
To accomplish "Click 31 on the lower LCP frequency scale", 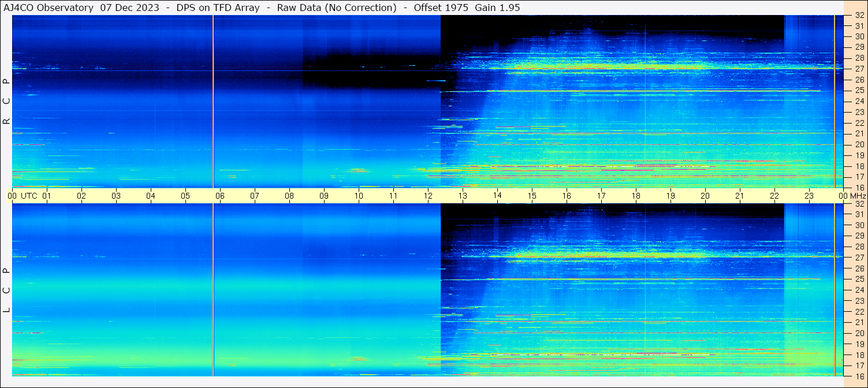I will 859,214.
